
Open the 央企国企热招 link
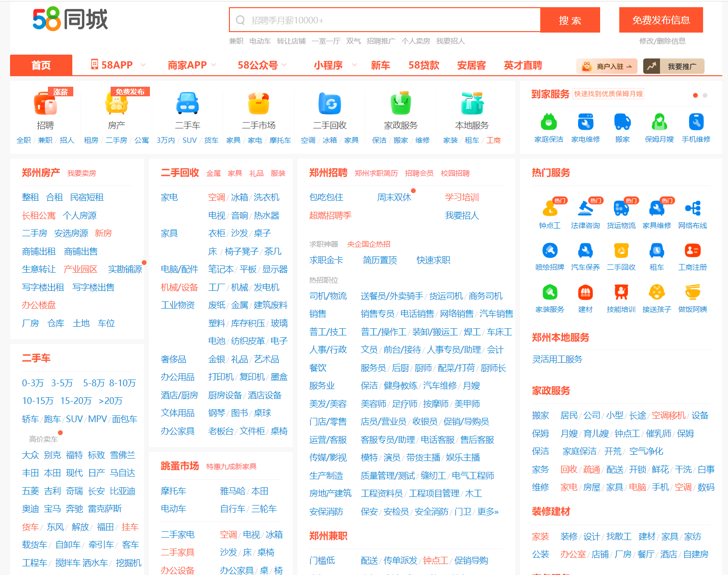click(369, 244)
